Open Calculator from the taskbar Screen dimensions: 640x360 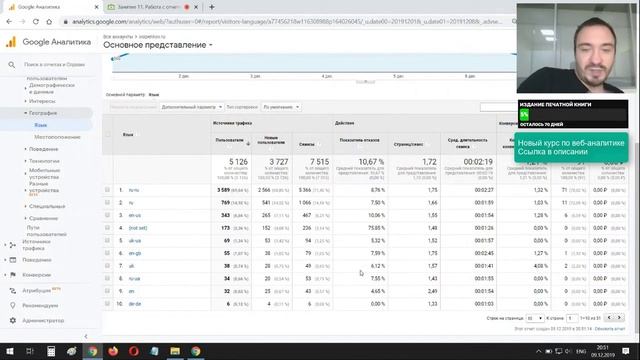click(x=51, y=351)
